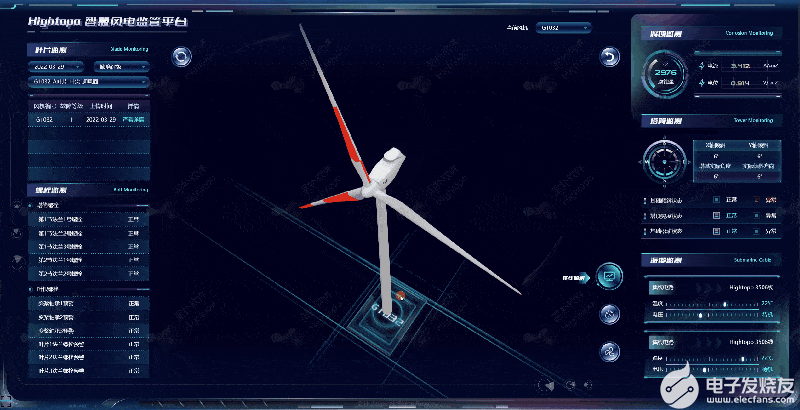Image resolution: width=800 pixels, height=410 pixels.
Task: Click the arrow-shaped label tag beside monitor button
Action: click(x=576, y=278)
